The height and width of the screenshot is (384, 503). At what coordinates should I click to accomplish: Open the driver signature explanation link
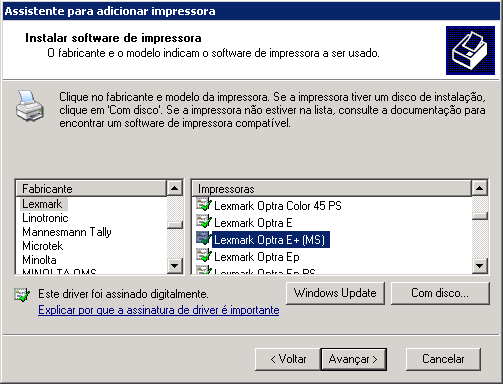[x=159, y=310]
